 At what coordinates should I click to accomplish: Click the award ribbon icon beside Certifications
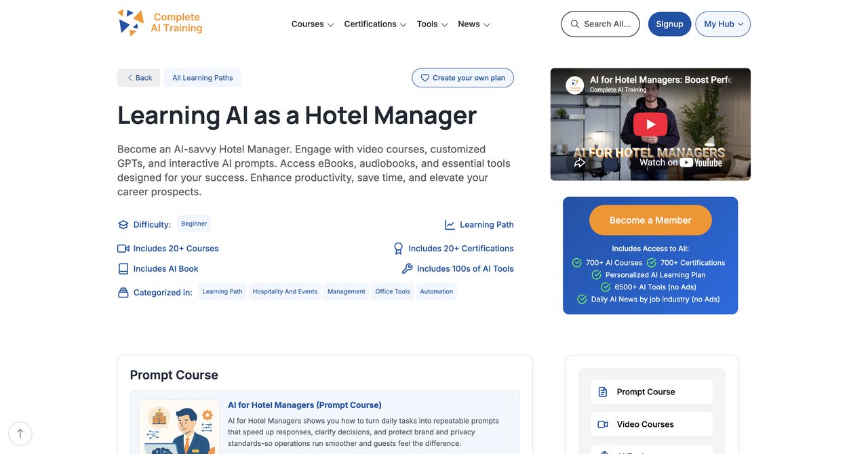point(399,249)
